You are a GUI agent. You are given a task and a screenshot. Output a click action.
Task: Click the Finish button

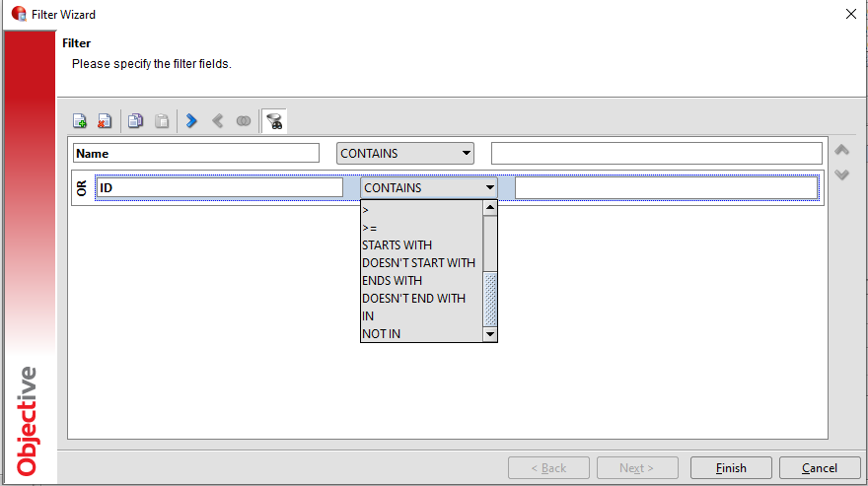click(x=731, y=468)
